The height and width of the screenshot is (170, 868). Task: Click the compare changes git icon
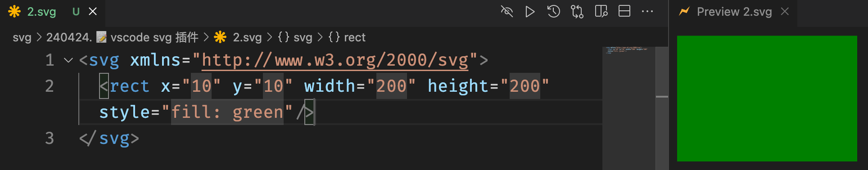pyautogui.click(x=577, y=12)
